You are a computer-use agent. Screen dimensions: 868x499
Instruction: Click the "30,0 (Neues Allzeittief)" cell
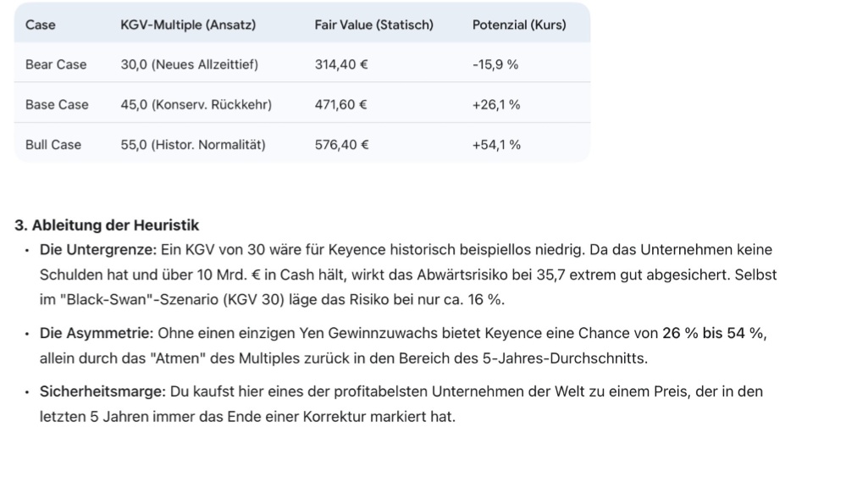coord(190,64)
